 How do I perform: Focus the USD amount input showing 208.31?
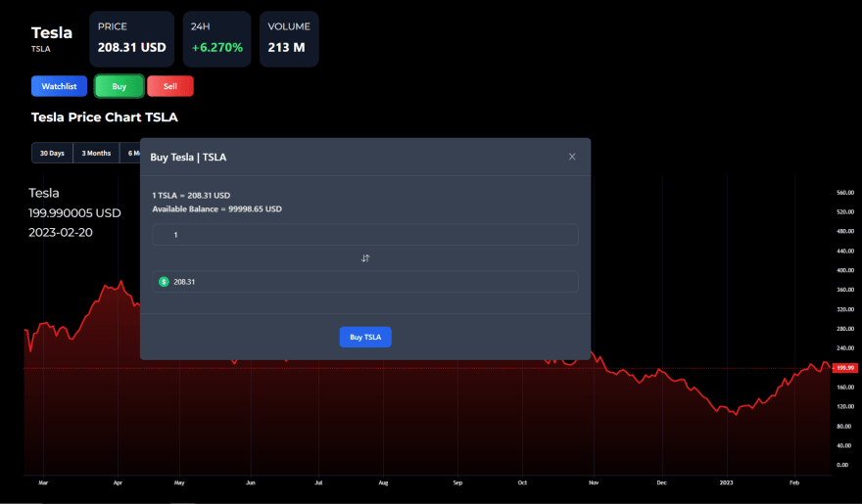point(365,282)
